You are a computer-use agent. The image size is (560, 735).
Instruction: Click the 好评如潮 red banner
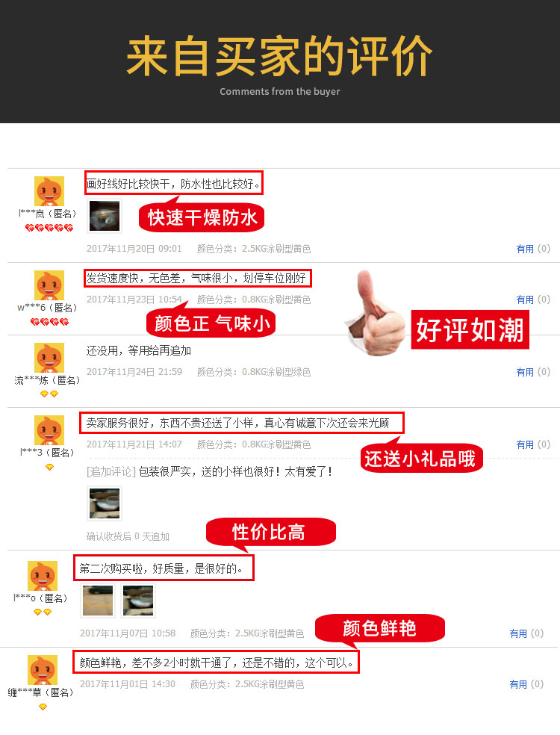(470, 329)
